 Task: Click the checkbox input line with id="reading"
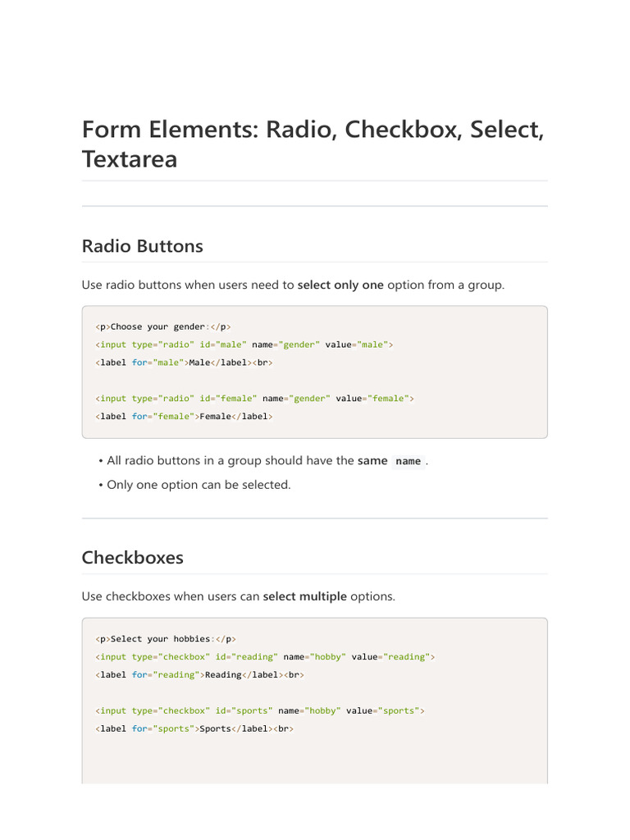[265, 657]
